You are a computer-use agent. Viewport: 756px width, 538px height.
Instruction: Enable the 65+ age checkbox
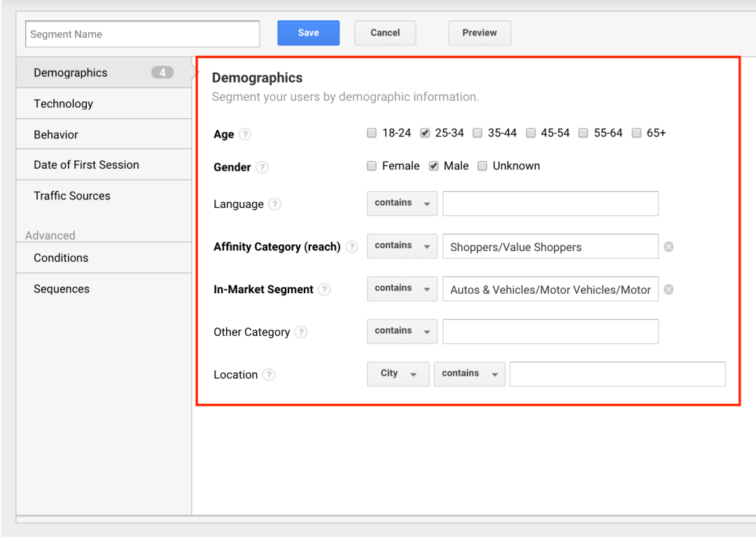pyautogui.click(x=636, y=133)
